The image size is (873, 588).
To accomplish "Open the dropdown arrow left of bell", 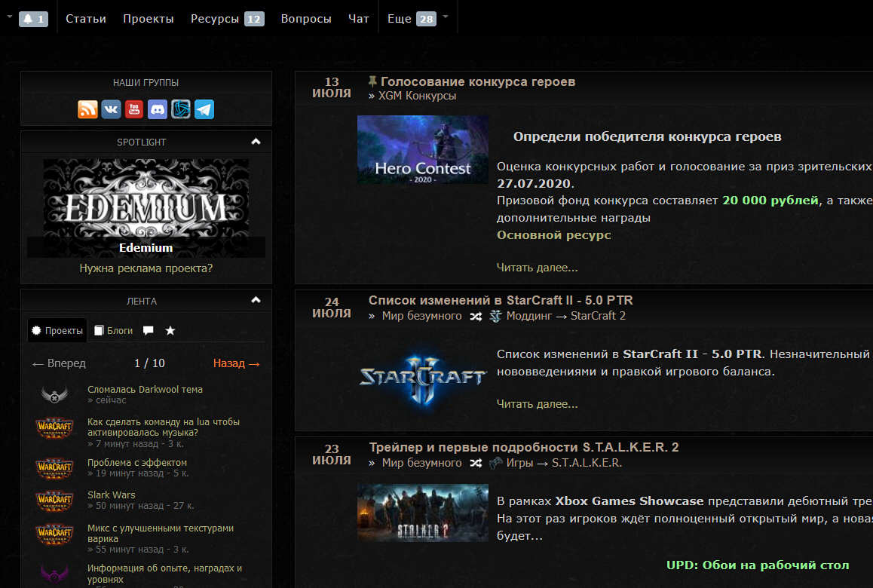I will pyautogui.click(x=10, y=17).
